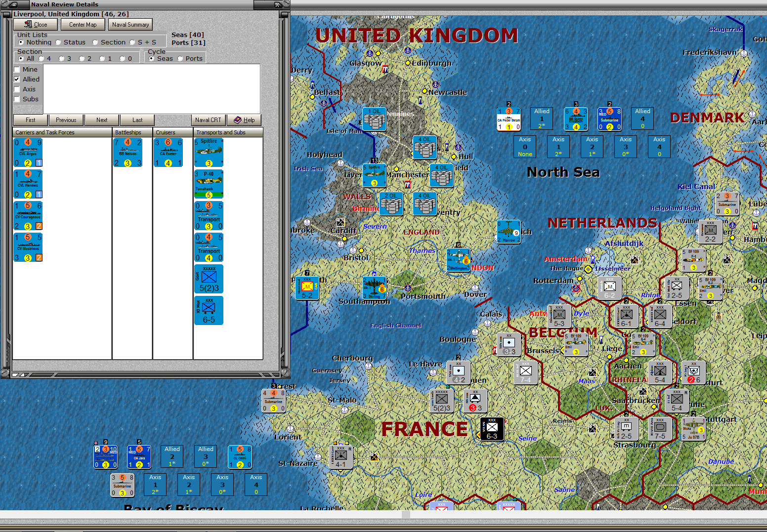Image resolution: width=767 pixels, height=532 pixels.
Task: Enable the Axis checkbox
Action: pyautogui.click(x=25, y=89)
